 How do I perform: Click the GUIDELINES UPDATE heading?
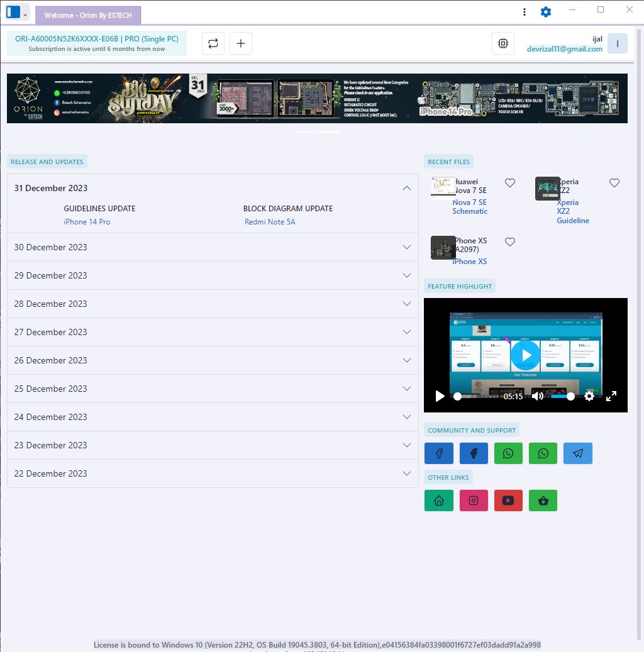[99, 208]
